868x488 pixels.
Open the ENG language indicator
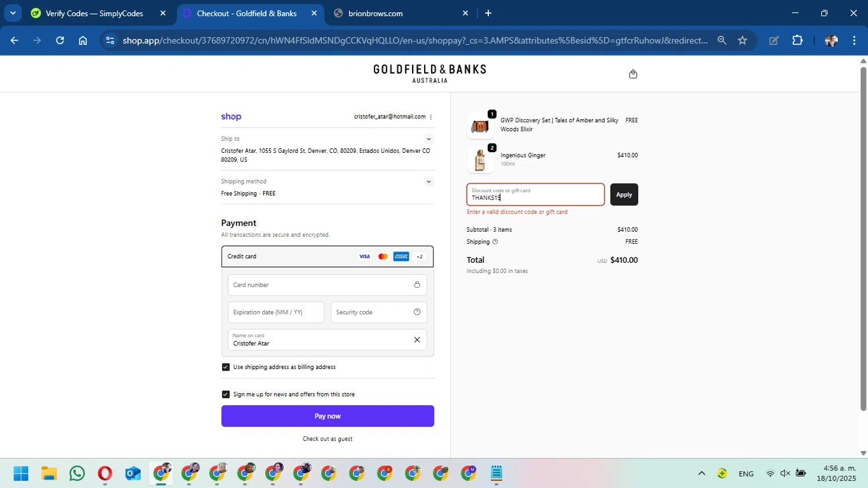point(746,474)
